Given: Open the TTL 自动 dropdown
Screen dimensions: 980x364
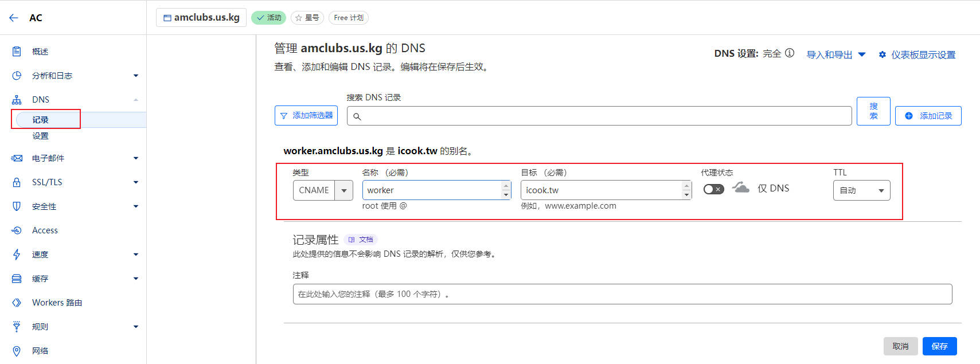Looking at the screenshot, I should (x=861, y=190).
